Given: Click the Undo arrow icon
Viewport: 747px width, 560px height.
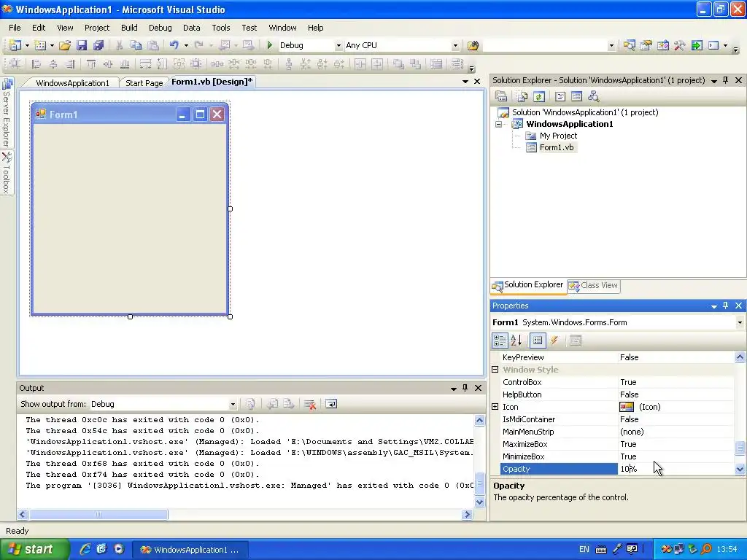Looking at the screenshot, I should coord(174,45).
